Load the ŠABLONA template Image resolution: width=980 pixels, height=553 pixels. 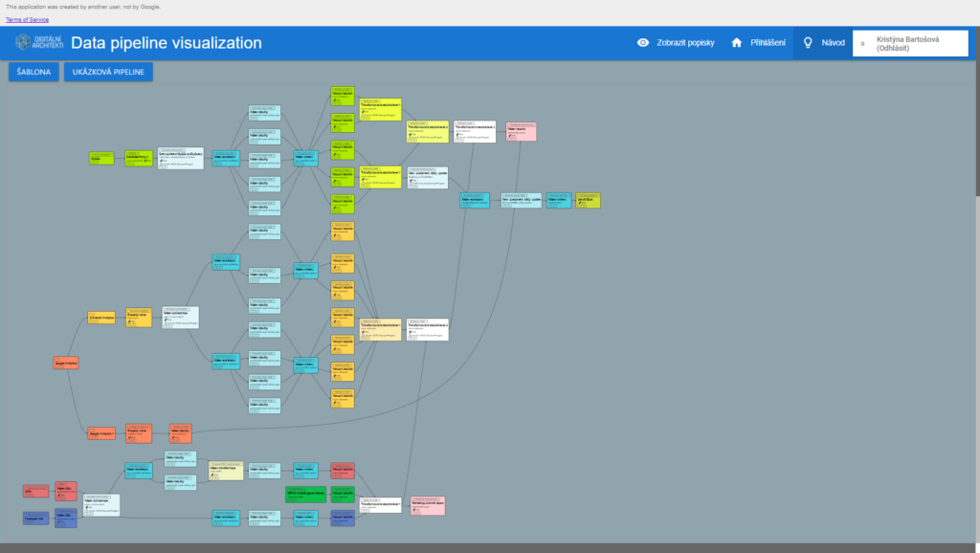33,72
